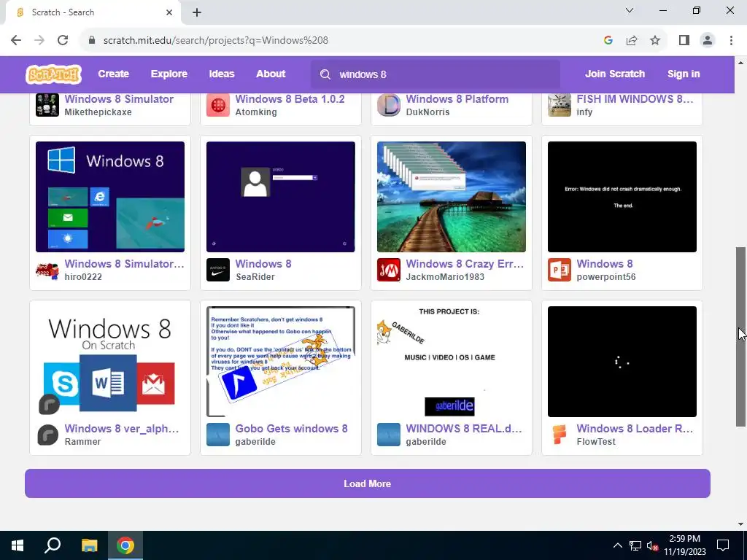Click the search magnifier icon in Scratch bar
747x560 pixels.
[325, 74]
